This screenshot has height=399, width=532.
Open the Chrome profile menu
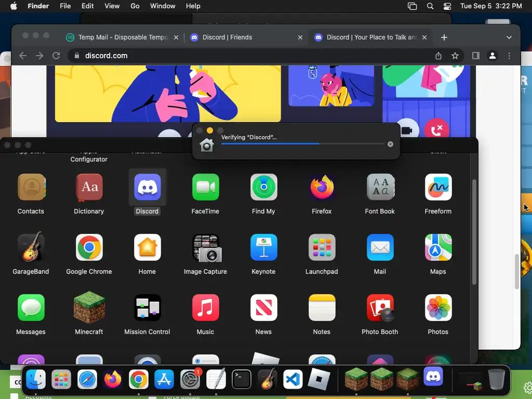point(493,56)
